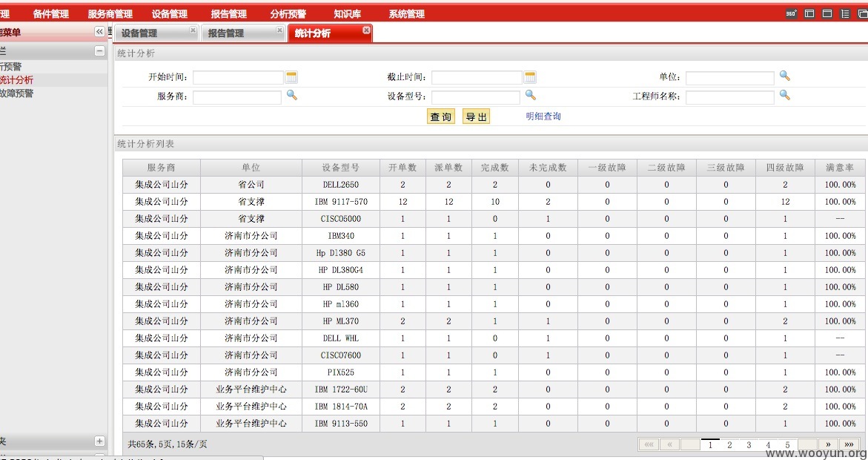Open the calendar picker for 开始时间

tap(291, 77)
